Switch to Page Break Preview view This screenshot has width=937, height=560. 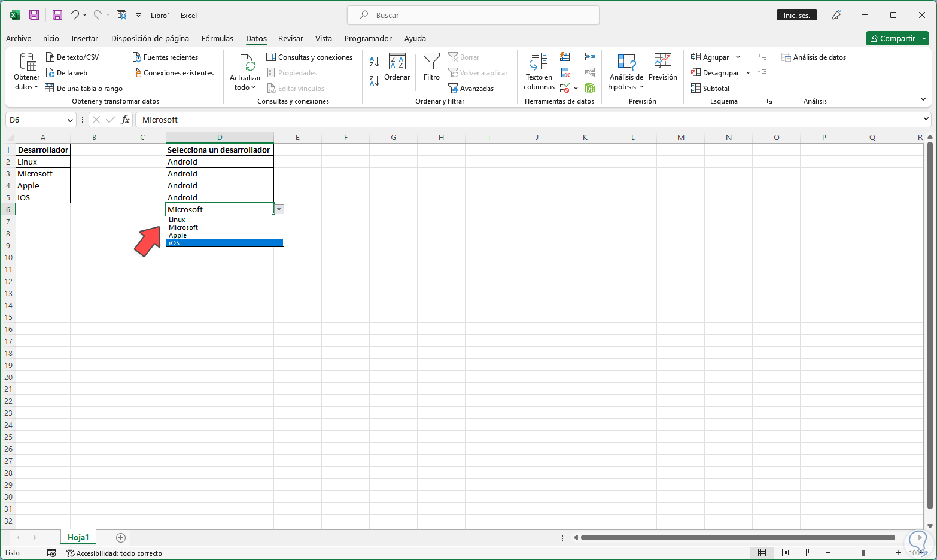coord(810,553)
